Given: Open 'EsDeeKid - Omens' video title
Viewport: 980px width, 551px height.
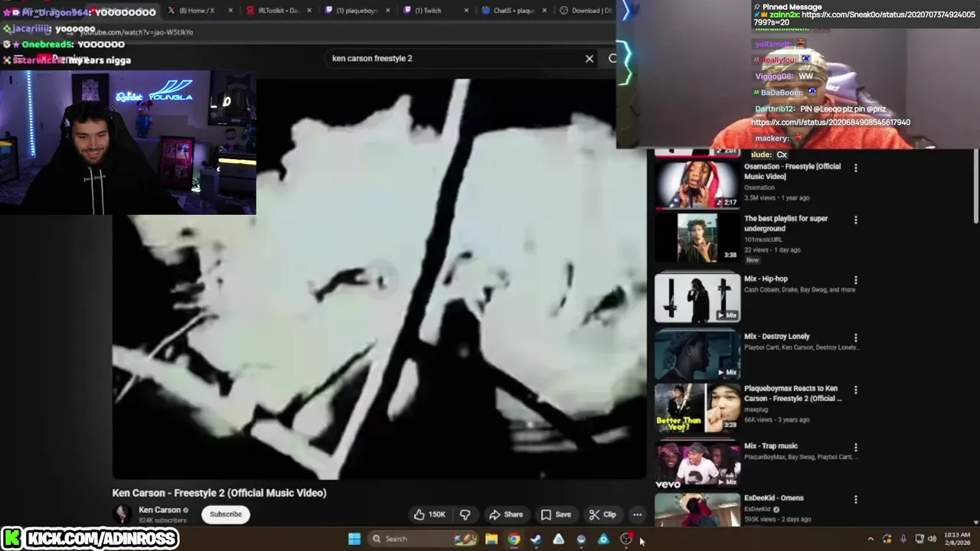Looking at the screenshot, I should [x=774, y=498].
